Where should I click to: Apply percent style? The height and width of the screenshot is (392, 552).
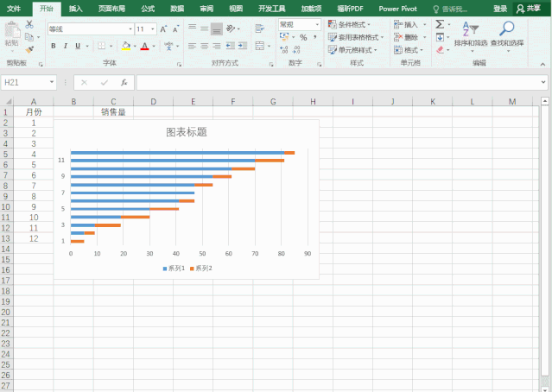[303, 37]
